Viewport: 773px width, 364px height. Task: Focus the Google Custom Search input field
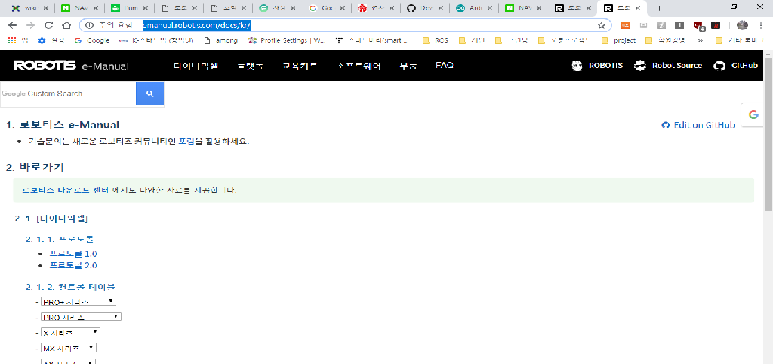coord(68,94)
